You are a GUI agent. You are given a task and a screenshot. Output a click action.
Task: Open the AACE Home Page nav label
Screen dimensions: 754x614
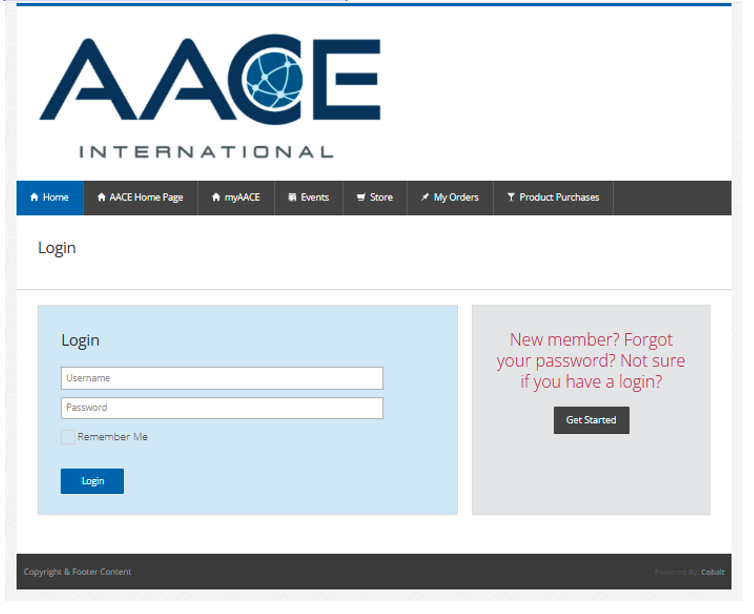(x=146, y=198)
